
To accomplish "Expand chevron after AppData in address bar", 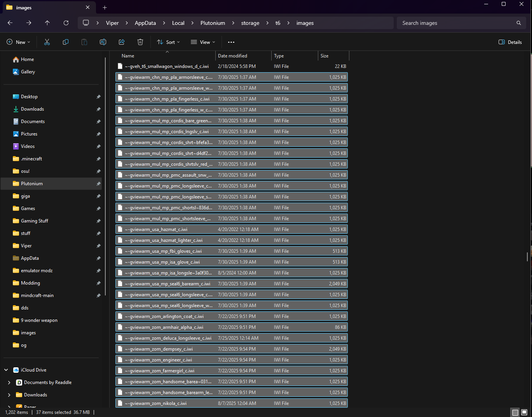I will pyautogui.click(x=164, y=23).
